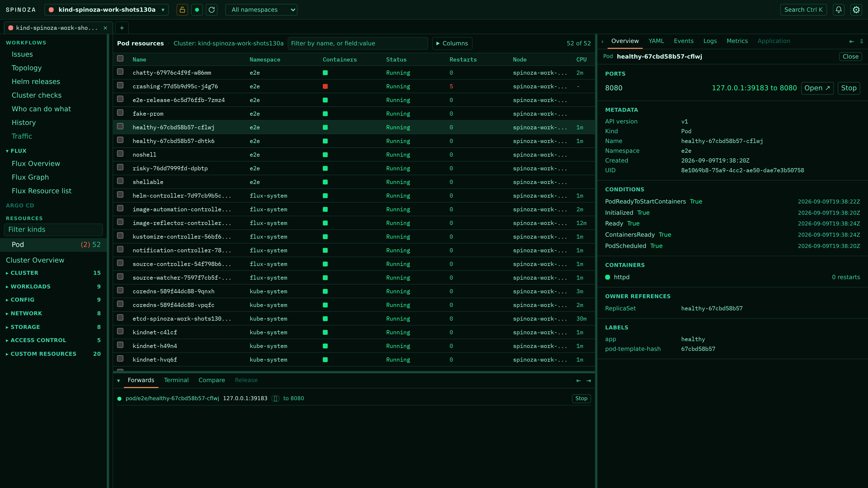Switch to the Events tab
Image resolution: width=868 pixels, height=488 pixels.
pos(683,41)
